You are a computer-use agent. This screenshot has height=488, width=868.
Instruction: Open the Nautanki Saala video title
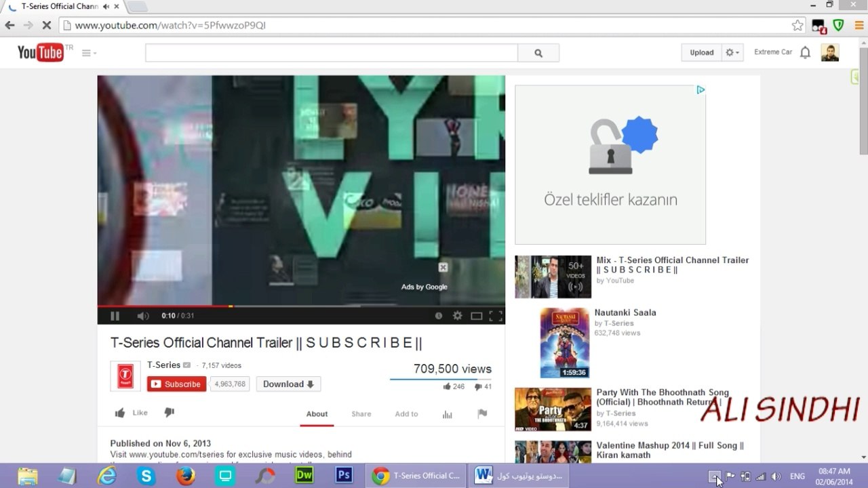tap(625, 312)
